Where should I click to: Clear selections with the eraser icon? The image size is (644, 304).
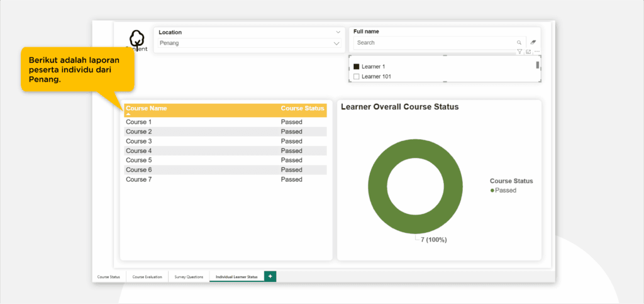pos(533,42)
